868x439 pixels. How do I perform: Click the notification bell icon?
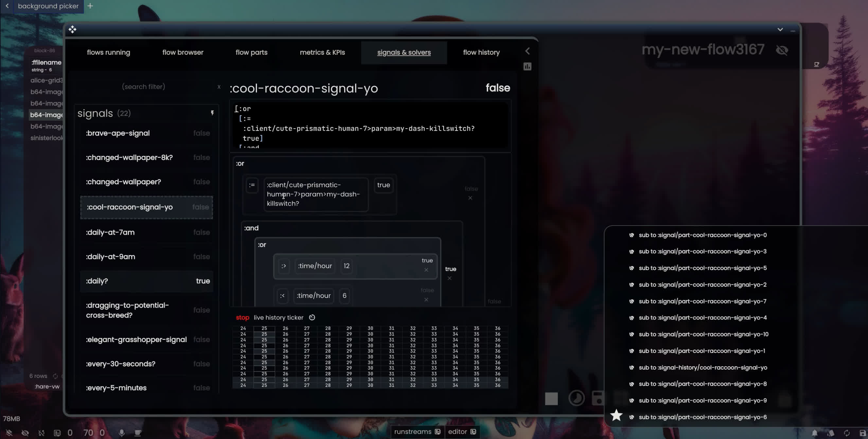click(x=814, y=433)
